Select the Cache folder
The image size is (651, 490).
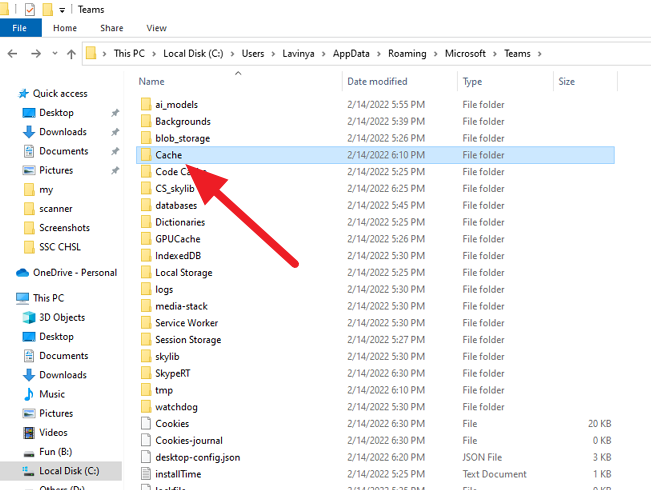point(375,155)
